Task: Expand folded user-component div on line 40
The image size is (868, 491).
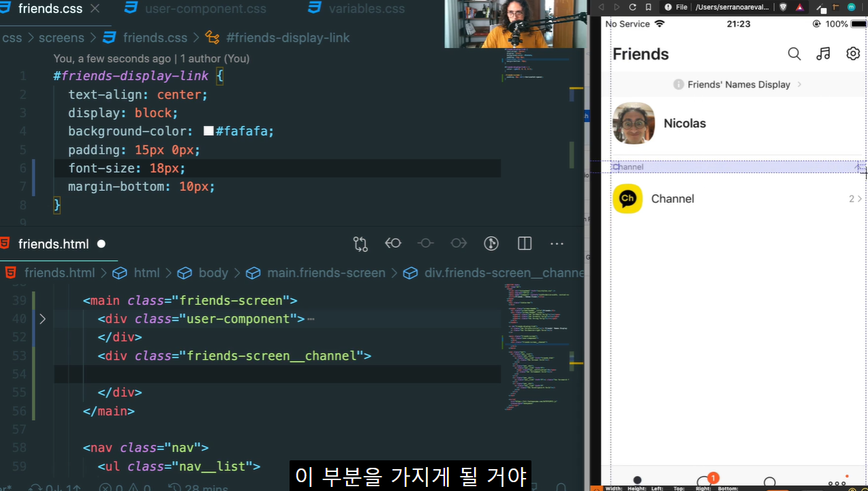Action: 42,318
